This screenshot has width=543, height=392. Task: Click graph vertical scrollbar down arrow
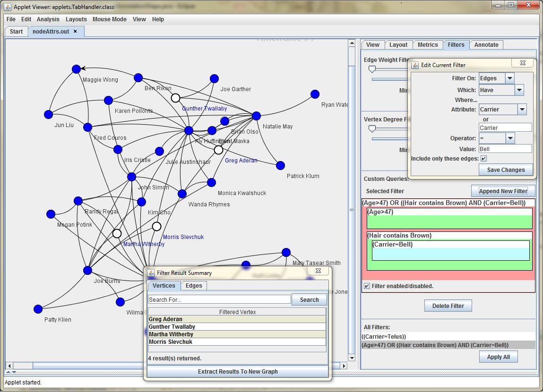(352, 358)
